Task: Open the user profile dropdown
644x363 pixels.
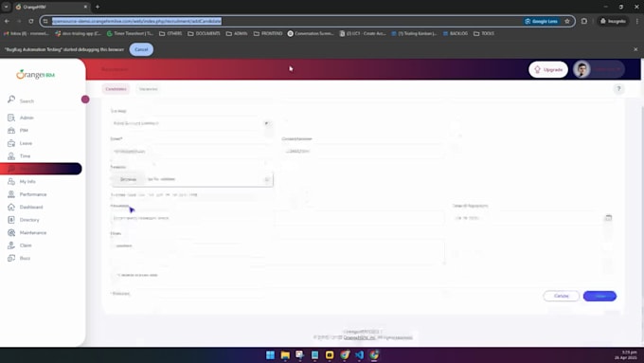Action: pyautogui.click(x=599, y=69)
